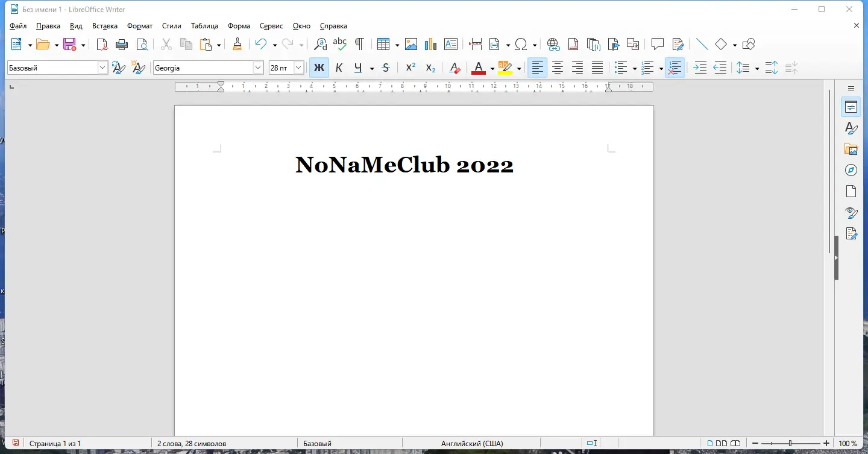Expand the 28 пт font size dropdown
The width and height of the screenshot is (868, 454).
(298, 68)
